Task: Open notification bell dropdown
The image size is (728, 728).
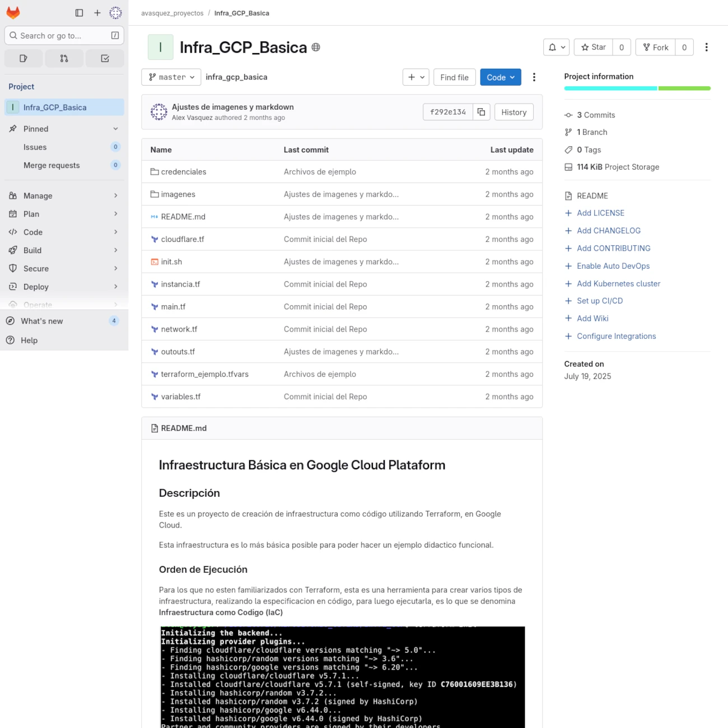Action: [x=556, y=48]
